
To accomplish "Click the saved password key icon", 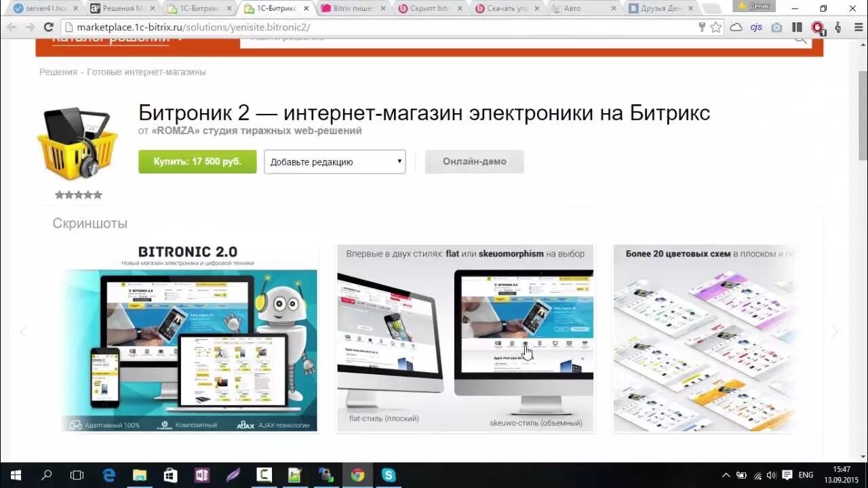I will point(702,27).
